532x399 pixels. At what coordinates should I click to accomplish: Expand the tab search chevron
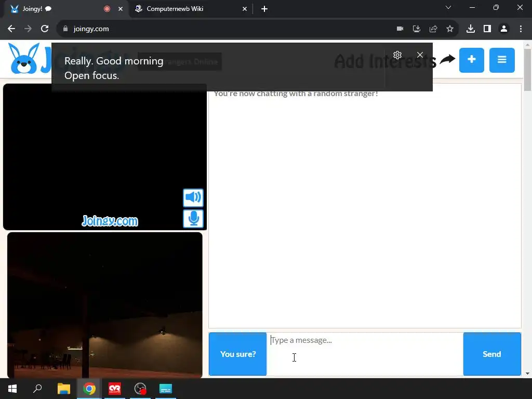pos(448,7)
